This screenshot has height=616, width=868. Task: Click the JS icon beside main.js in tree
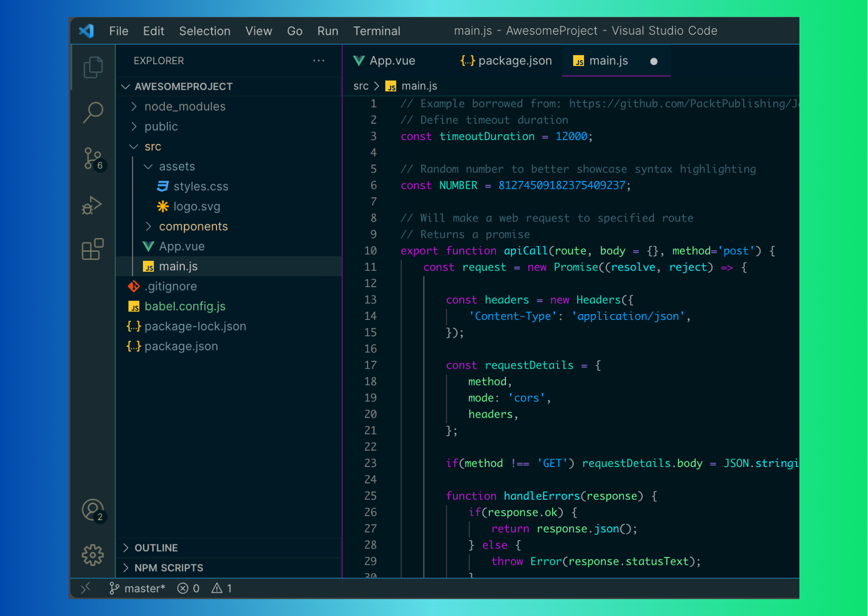[148, 267]
